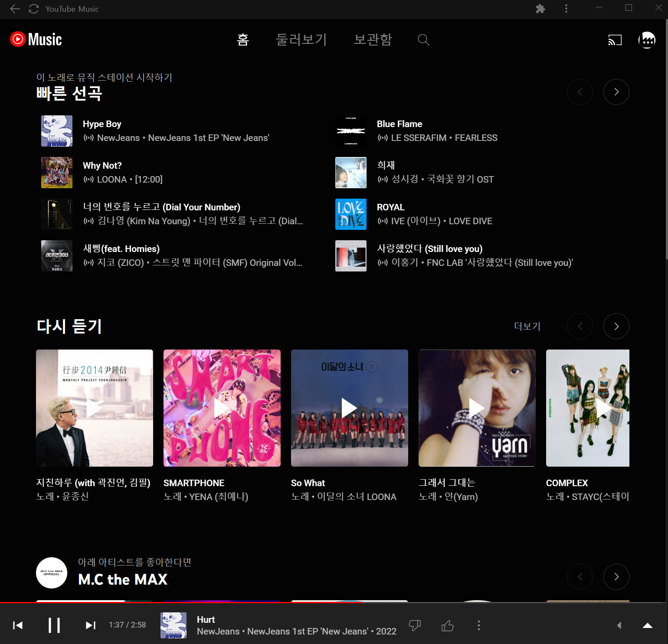This screenshot has width=668, height=644.
Task: Open NewJeans artist link under Hype Boy
Action: (x=118, y=138)
